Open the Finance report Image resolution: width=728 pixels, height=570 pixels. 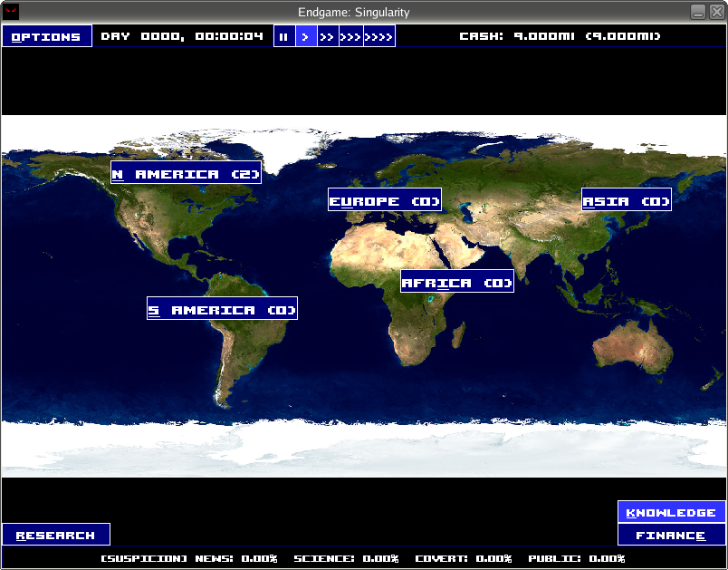(x=671, y=535)
